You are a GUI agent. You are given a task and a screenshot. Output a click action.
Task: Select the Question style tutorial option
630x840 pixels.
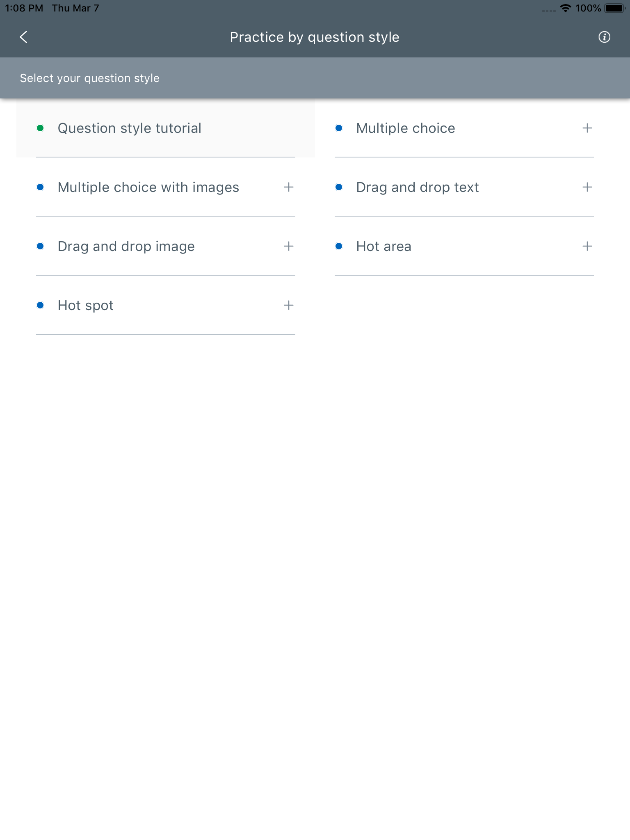click(x=129, y=128)
